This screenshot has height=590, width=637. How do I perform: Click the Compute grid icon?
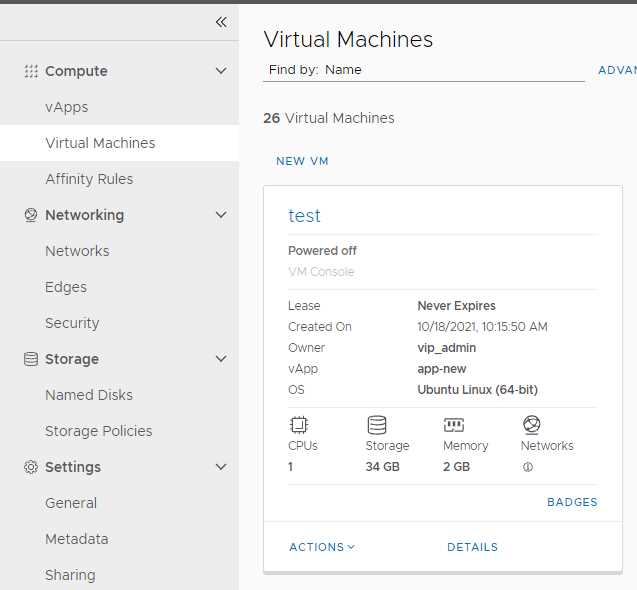pos(31,71)
